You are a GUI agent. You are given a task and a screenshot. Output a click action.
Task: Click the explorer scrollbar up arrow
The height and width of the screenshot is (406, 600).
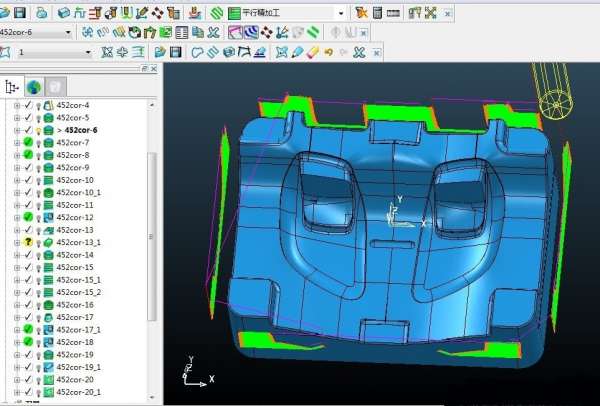click(152, 104)
